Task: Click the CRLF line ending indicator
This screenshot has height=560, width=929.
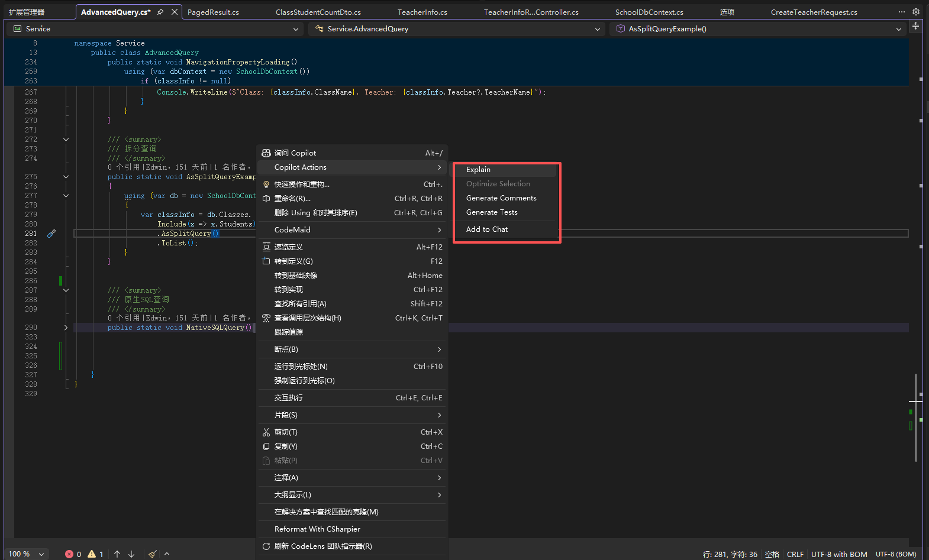Action: coord(795,554)
